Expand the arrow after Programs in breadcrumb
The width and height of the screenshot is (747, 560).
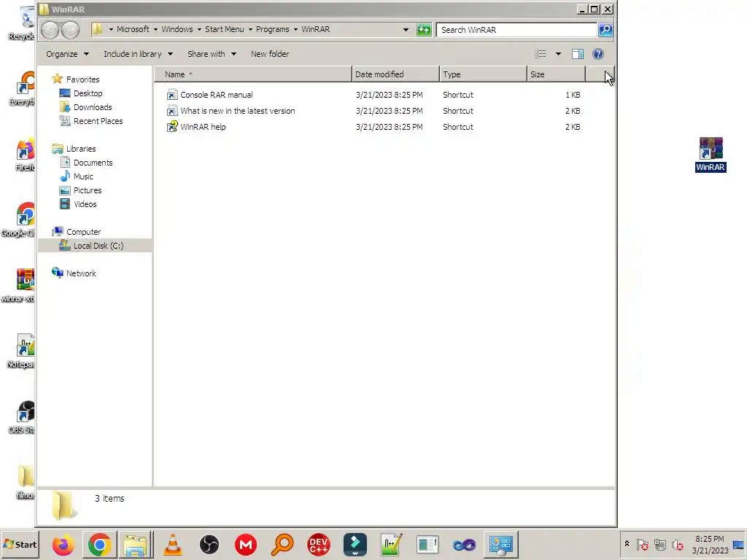coord(295,29)
